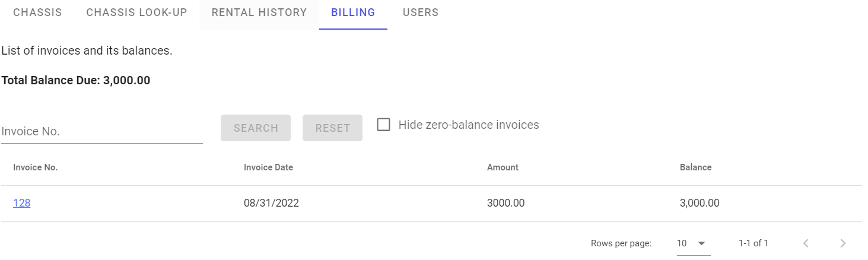Go to the next page of invoices
The image size is (868, 260).
[843, 243]
